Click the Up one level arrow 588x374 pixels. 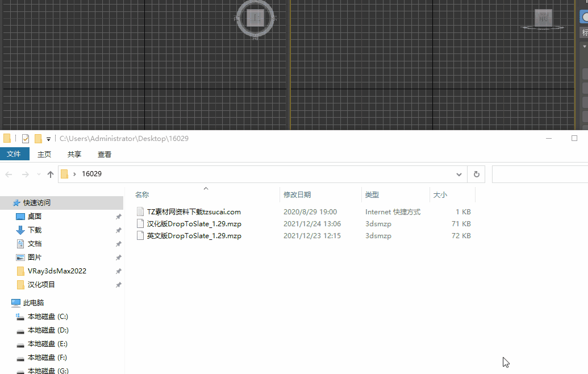click(51, 174)
